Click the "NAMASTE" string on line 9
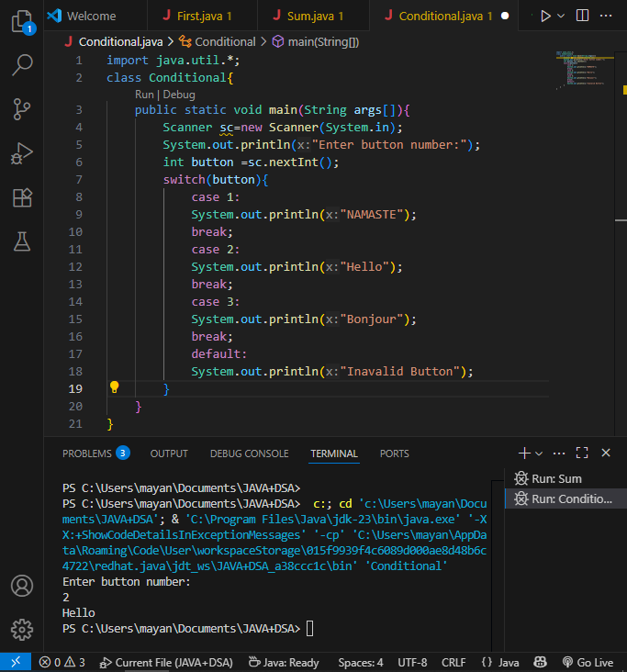 [372, 214]
